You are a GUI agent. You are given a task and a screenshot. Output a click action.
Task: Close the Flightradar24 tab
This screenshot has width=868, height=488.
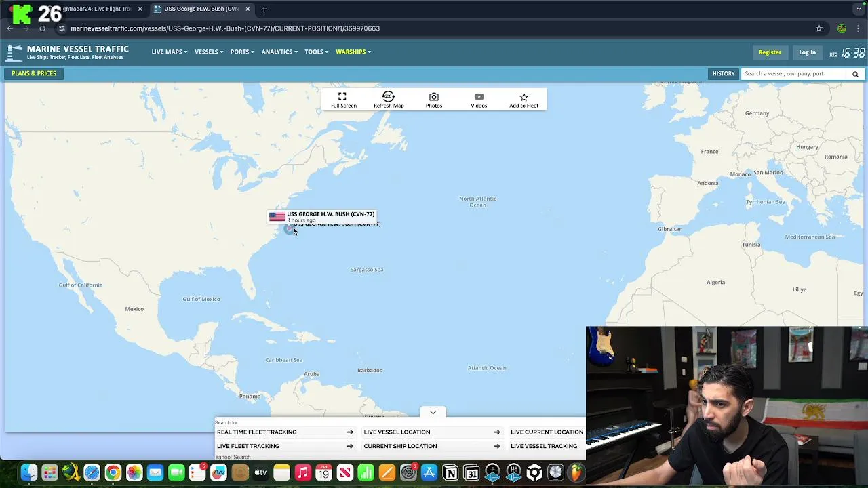[140, 9]
